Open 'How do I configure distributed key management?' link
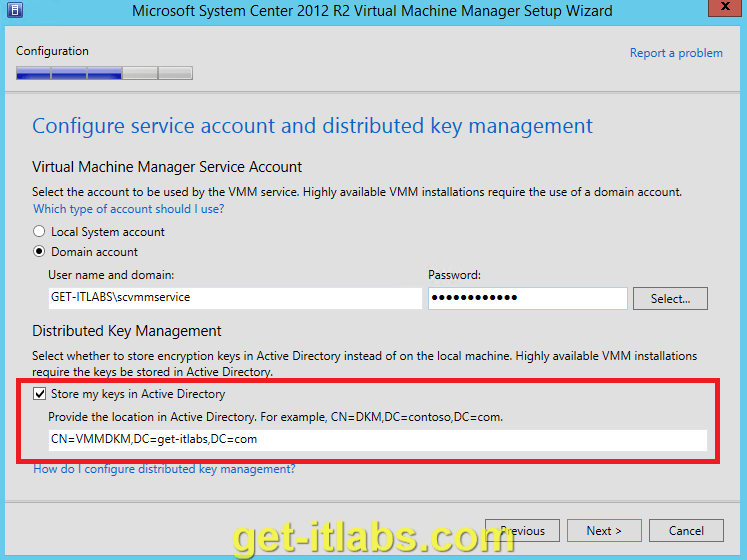Screen dimensions: 747x560 [164, 469]
